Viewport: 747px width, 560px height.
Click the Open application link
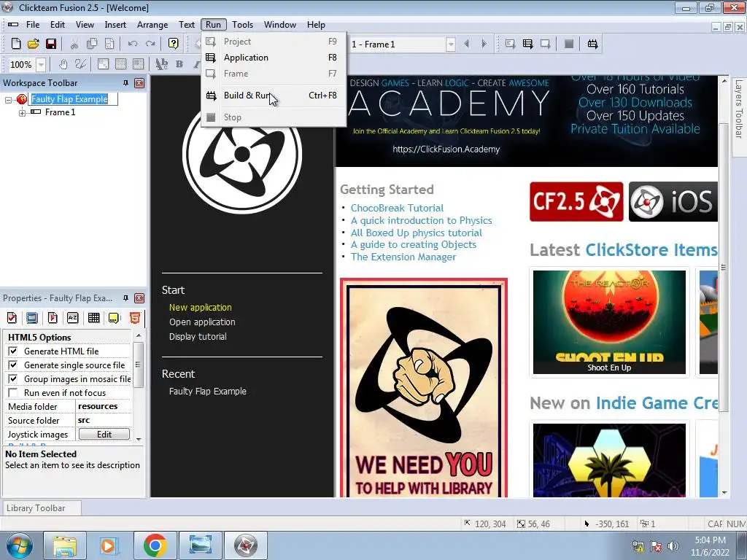(x=202, y=322)
